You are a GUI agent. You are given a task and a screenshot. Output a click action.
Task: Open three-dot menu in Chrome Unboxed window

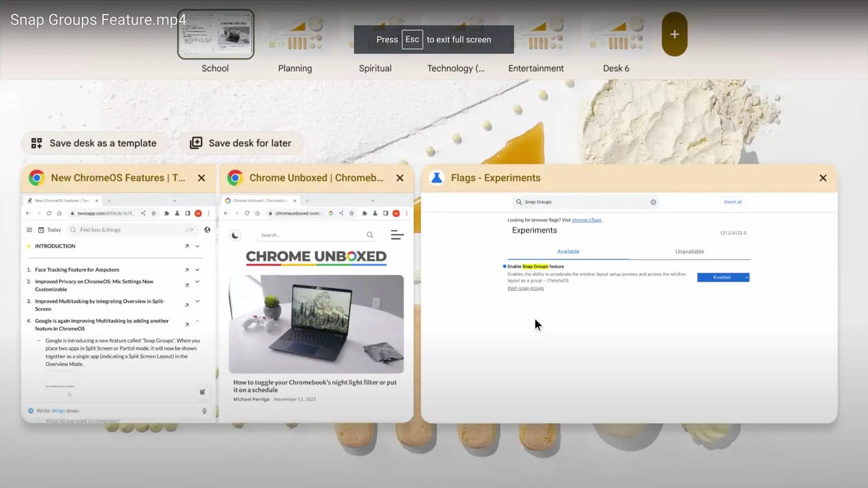[x=406, y=213]
